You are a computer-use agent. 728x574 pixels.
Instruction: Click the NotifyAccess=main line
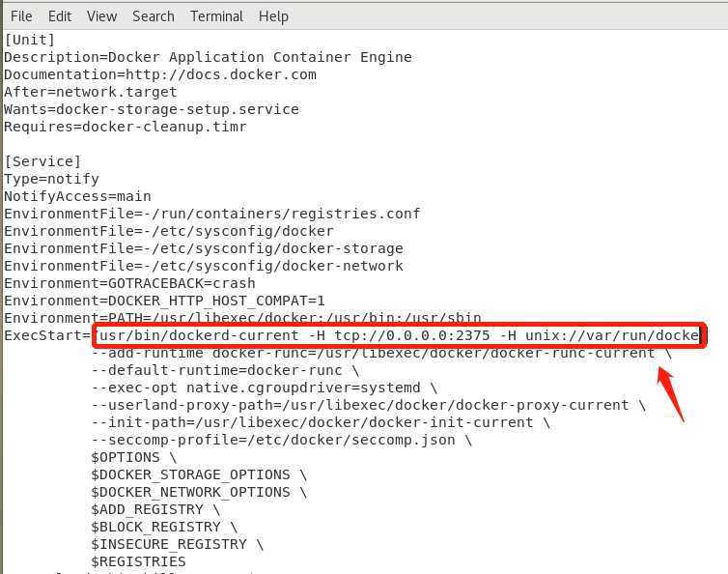[x=77, y=196]
